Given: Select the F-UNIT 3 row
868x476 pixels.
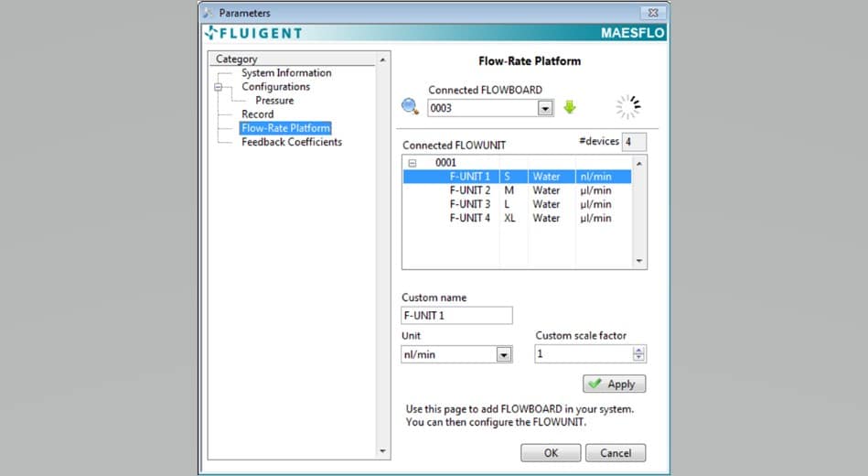Looking at the screenshot, I should coord(517,204).
